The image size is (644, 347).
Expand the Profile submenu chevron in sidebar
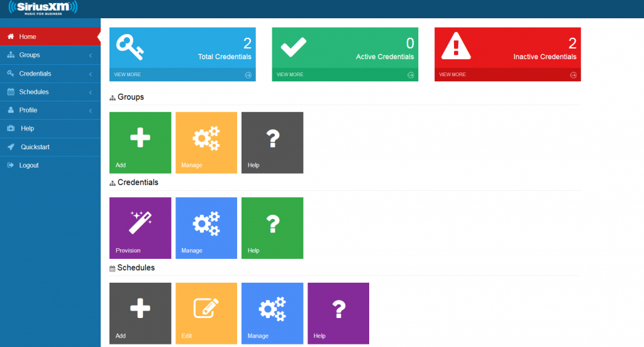coord(91,111)
